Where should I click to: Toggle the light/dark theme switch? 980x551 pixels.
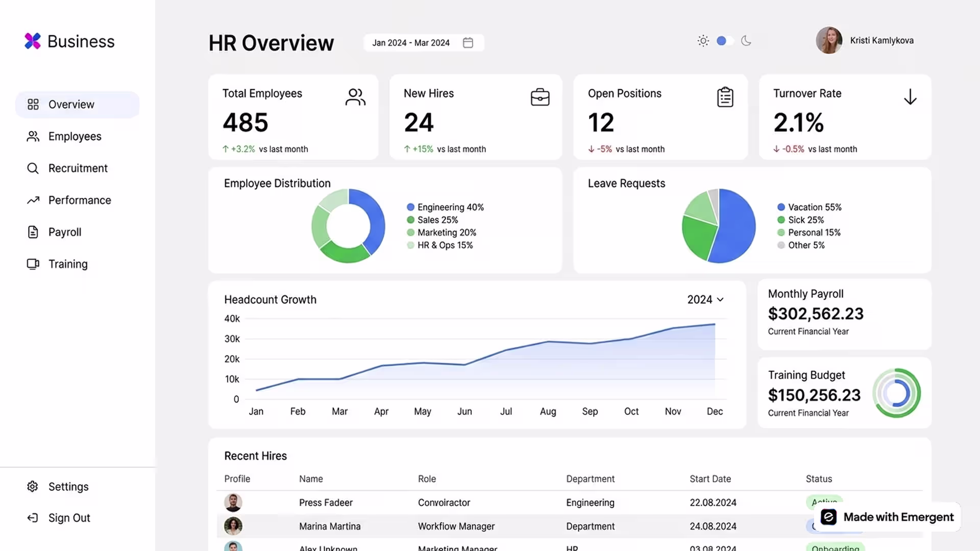pyautogui.click(x=725, y=41)
